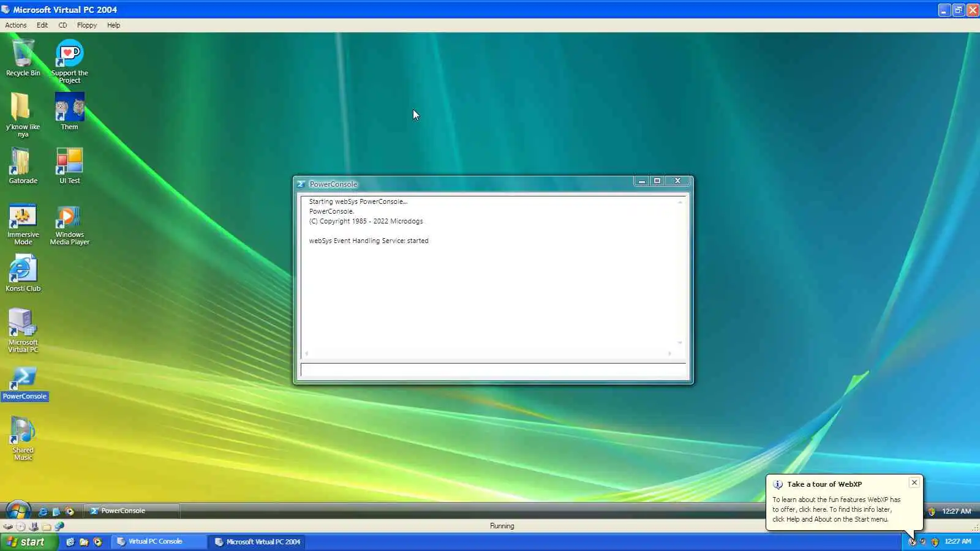Viewport: 980px width, 551px height.
Task: Click PowerConsole scroll down arrow
Action: coord(680,342)
